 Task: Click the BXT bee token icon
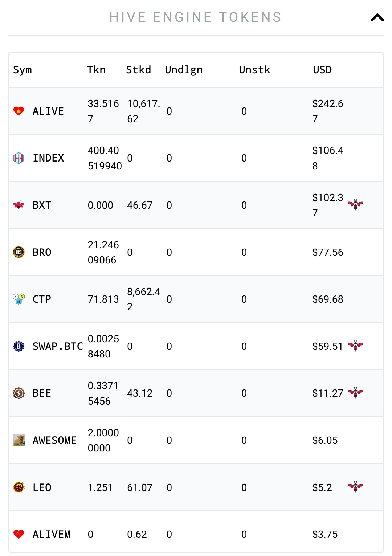pos(19,205)
